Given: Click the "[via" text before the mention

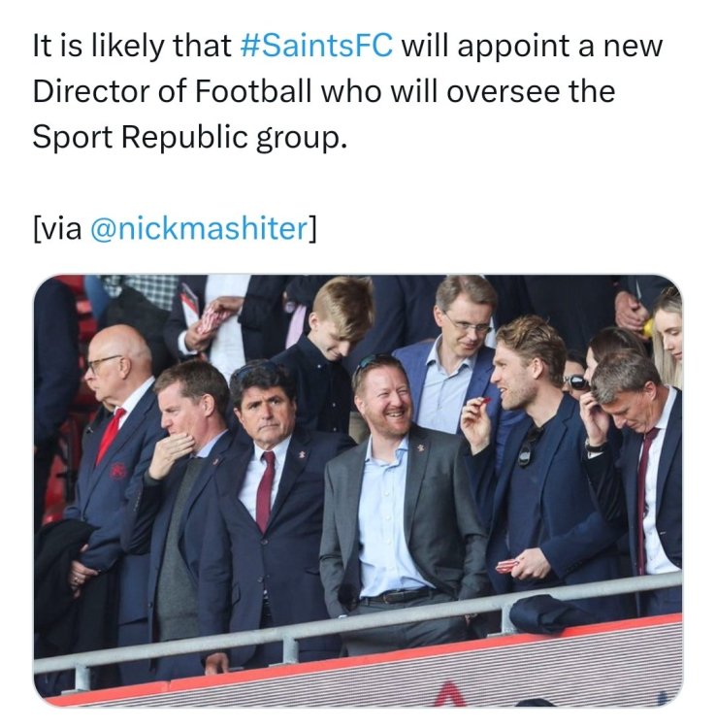Looking at the screenshot, I should [x=56, y=230].
